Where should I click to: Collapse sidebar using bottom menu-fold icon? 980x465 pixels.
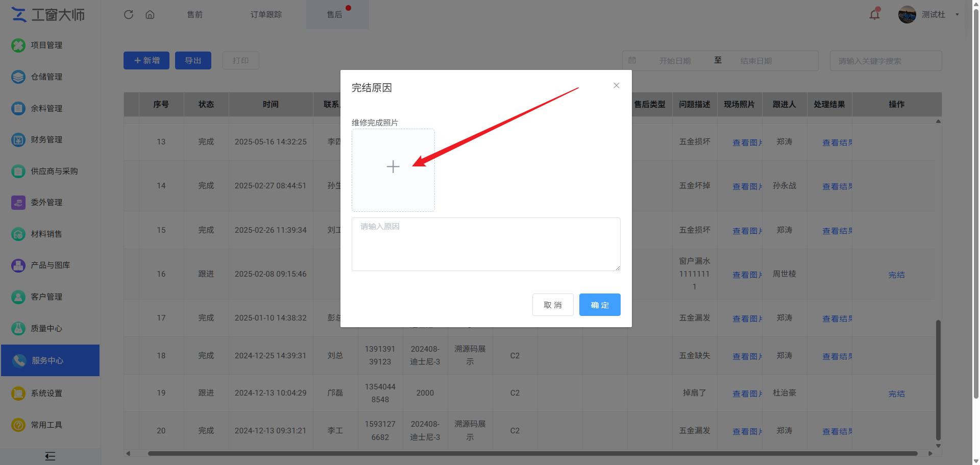[x=50, y=456]
